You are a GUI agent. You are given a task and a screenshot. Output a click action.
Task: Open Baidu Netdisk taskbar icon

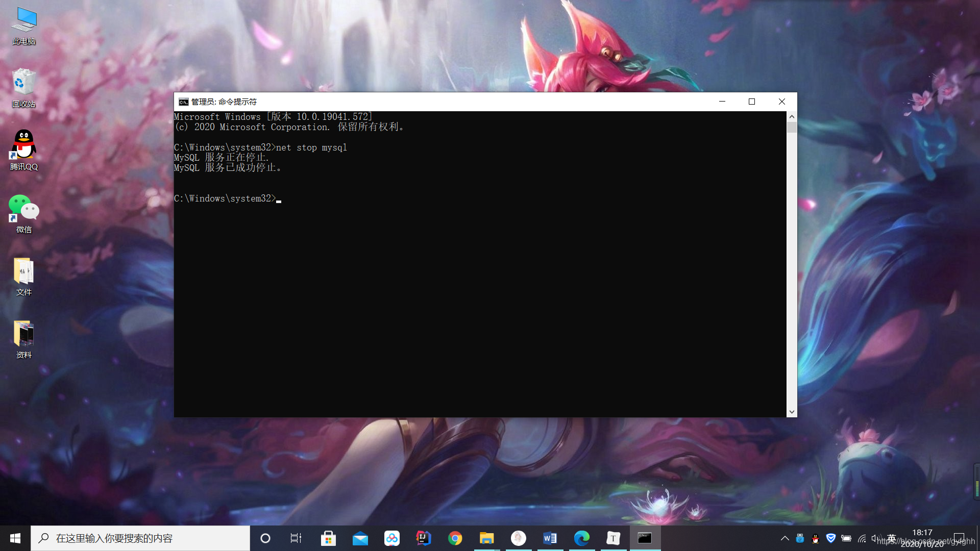click(392, 538)
